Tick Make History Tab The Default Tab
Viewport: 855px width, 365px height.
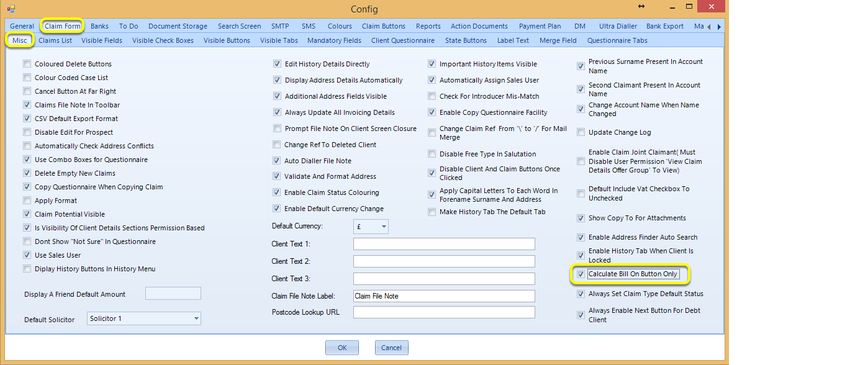coord(432,212)
